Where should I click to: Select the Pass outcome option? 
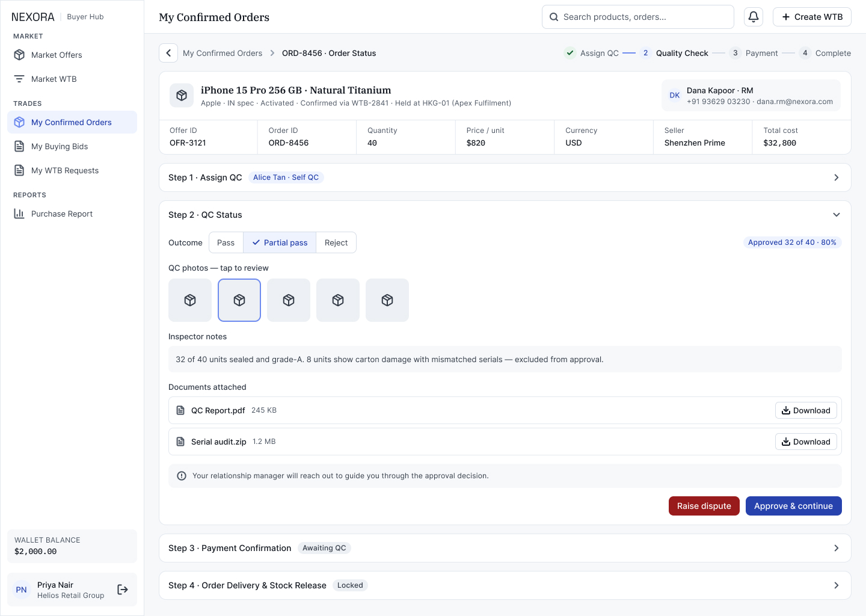226,242
